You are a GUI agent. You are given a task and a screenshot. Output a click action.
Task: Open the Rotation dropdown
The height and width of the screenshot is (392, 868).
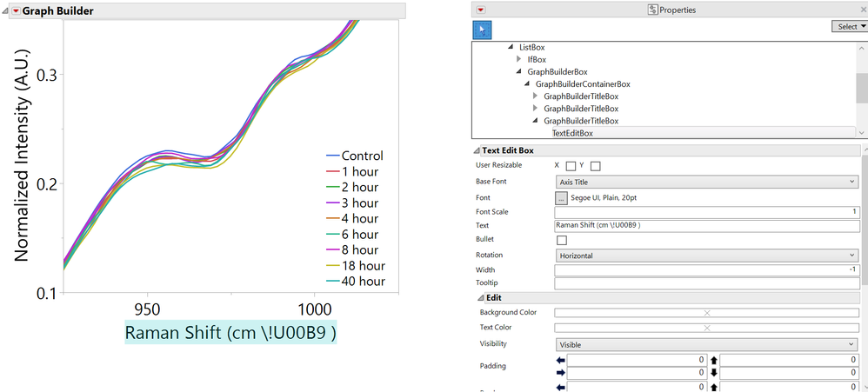coord(707,256)
